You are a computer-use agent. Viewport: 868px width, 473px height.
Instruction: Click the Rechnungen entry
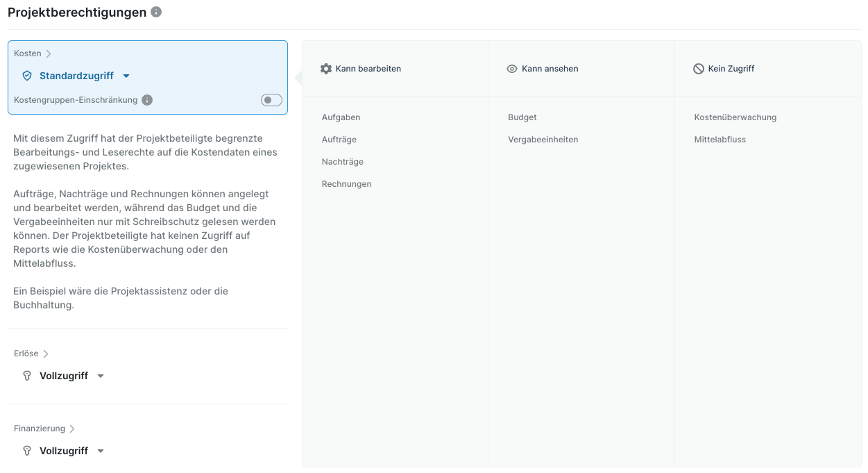347,184
